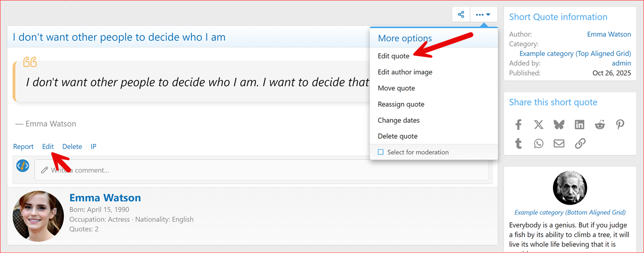Copy the quote link chain icon
644x253 pixels.
[x=580, y=144]
